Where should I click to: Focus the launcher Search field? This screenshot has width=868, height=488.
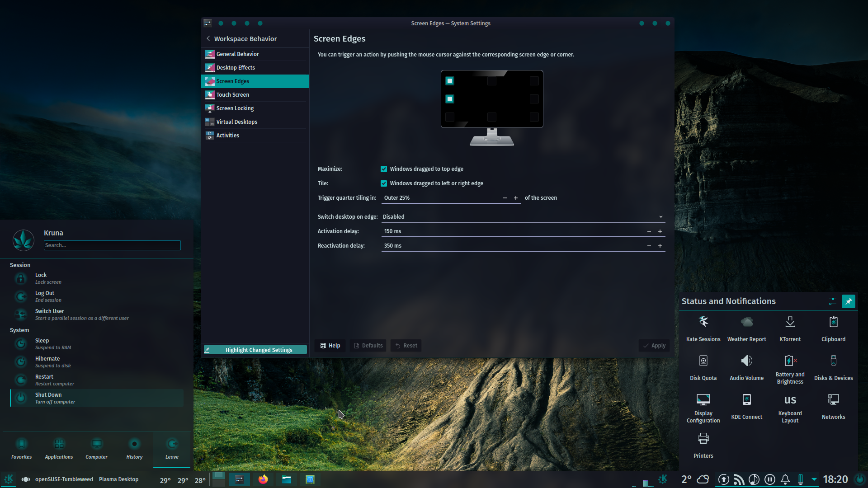click(x=112, y=245)
